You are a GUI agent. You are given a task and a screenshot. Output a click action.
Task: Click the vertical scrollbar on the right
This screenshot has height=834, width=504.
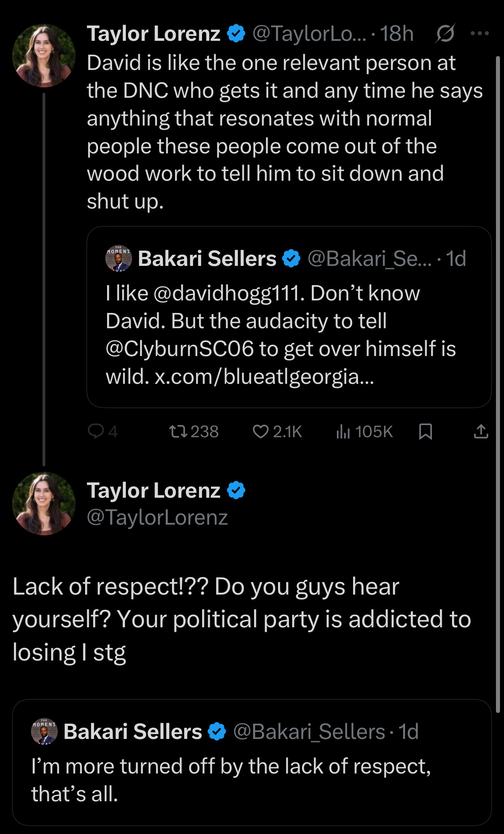[498, 384]
